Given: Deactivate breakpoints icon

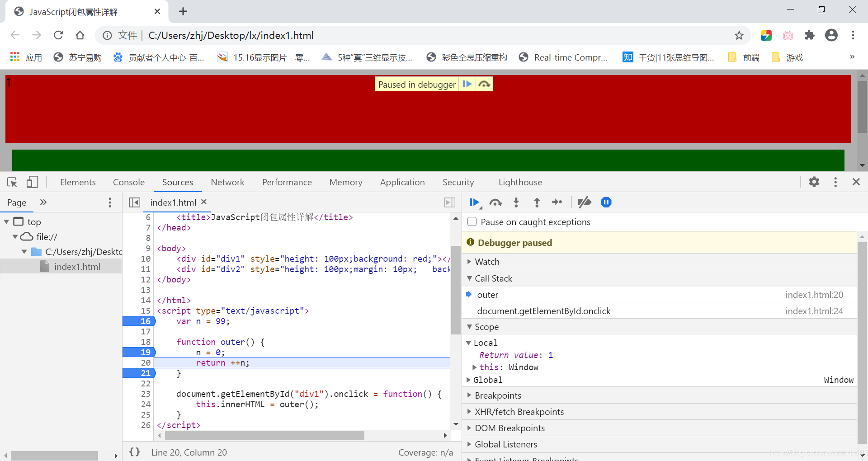Looking at the screenshot, I should 584,202.
